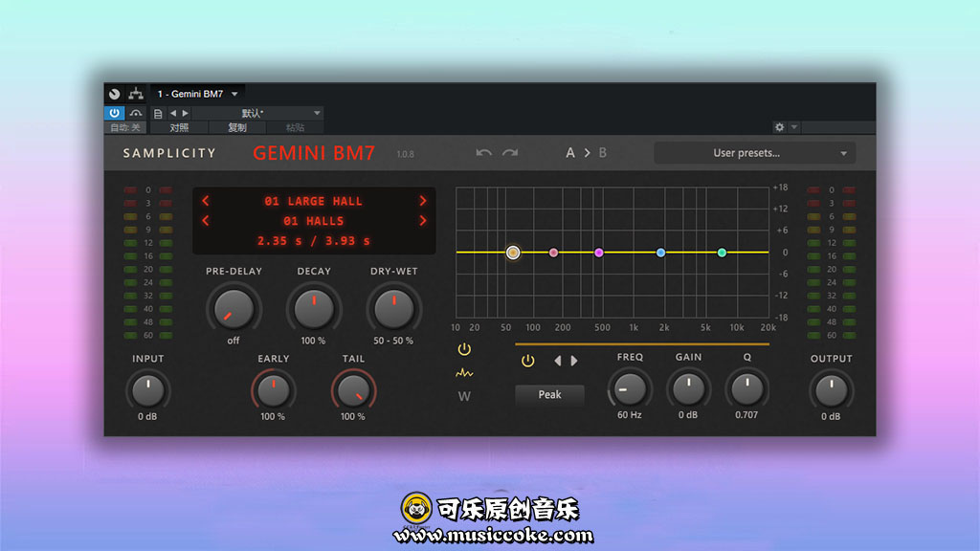Click the '60 Hz' frequency value

(630, 415)
